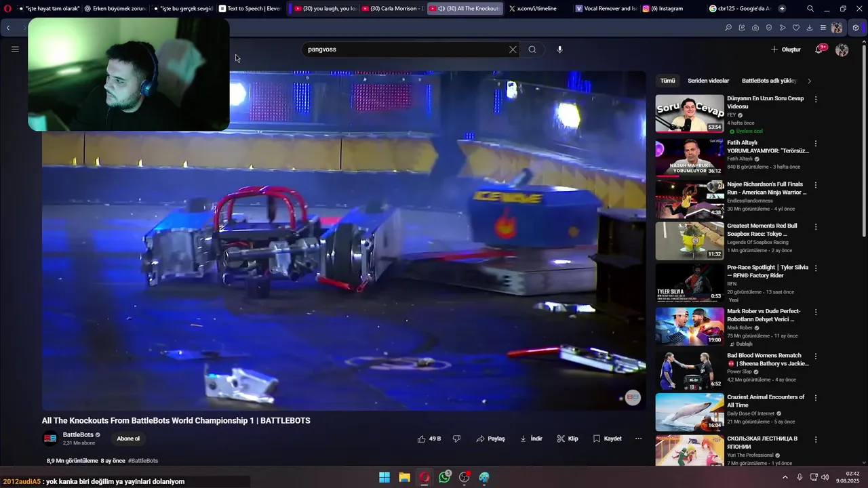
Task: Click the Power Slap channel name
Action: click(x=741, y=371)
